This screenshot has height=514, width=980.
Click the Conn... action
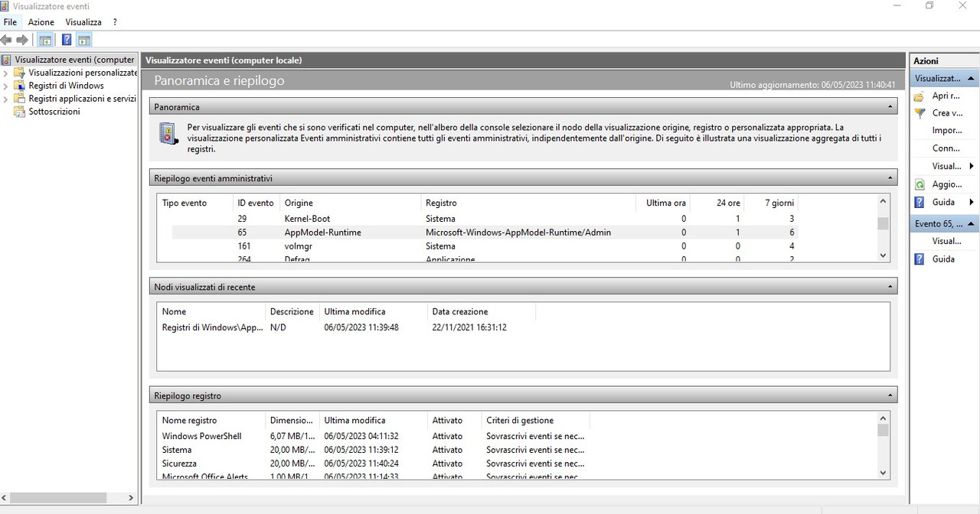click(x=946, y=148)
